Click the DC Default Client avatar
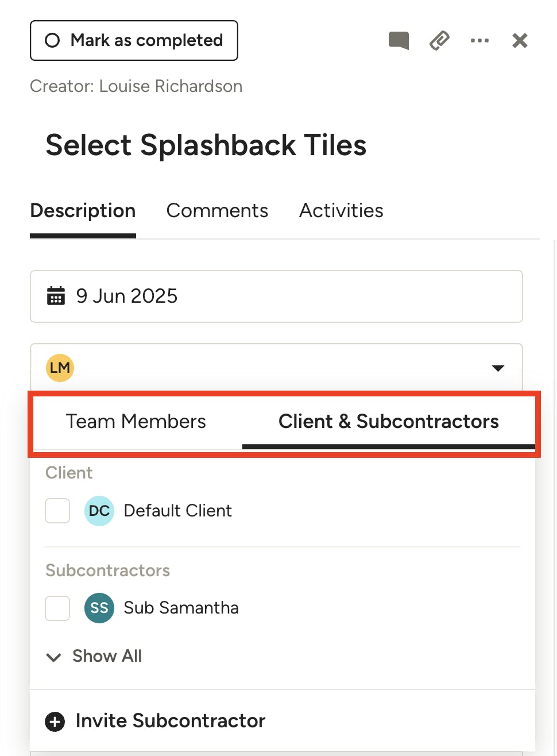The height and width of the screenshot is (756, 557). point(99,511)
